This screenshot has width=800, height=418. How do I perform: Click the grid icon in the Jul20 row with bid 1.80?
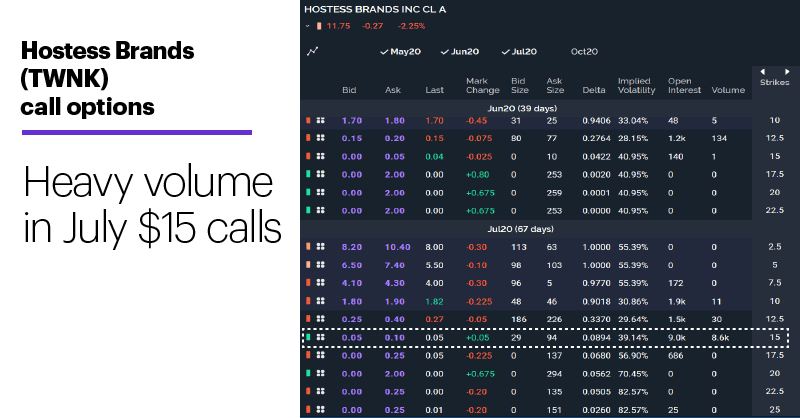(320, 301)
